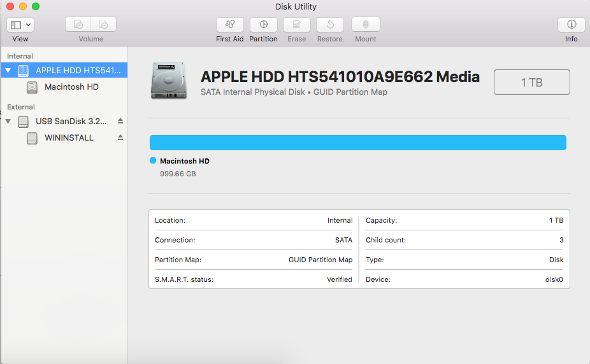The image size is (590, 364).
Task: Click the 999.66 GB size text
Action: click(x=178, y=174)
